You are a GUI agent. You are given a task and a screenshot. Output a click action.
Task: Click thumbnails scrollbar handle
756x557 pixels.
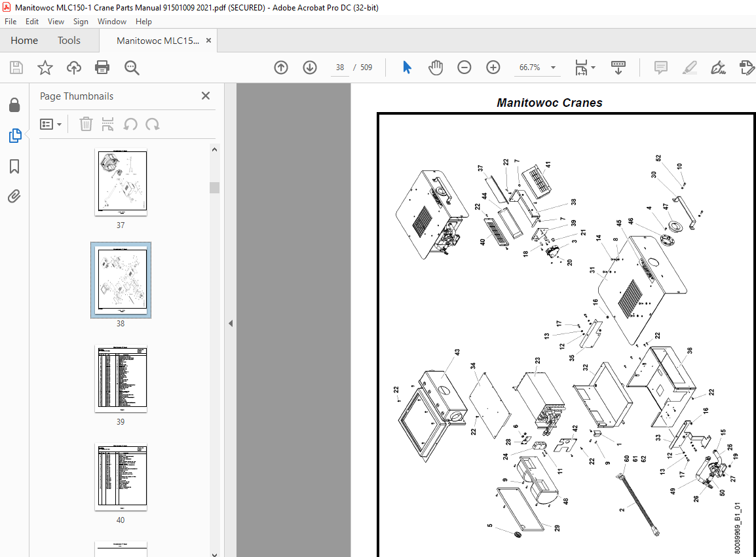tap(215, 187)
